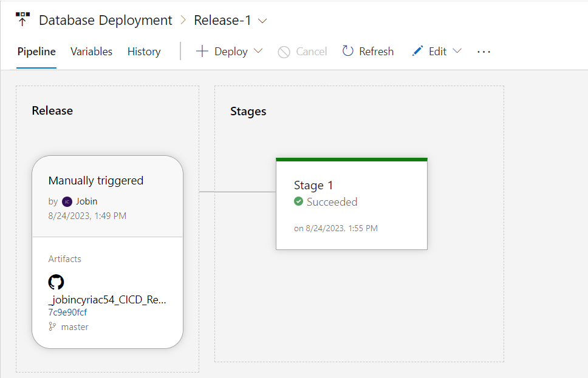
Task: Click the Edit pencil icon
Action: (x=417, y=51)
